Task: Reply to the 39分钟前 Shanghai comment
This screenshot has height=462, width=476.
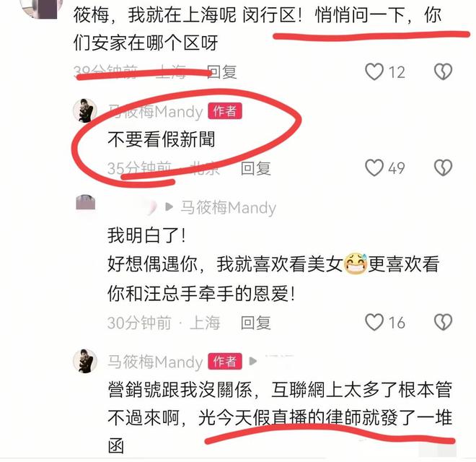Action: click(x=221, y=72)
